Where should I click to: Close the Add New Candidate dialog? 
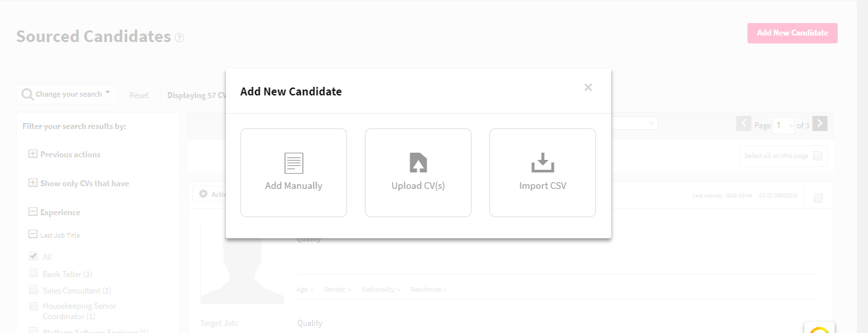click(x=588, y=88)
